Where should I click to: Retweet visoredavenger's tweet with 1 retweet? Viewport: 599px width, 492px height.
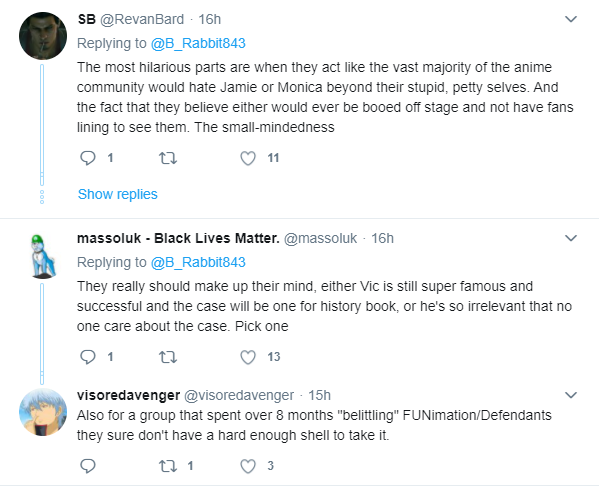tap(168, 466)
